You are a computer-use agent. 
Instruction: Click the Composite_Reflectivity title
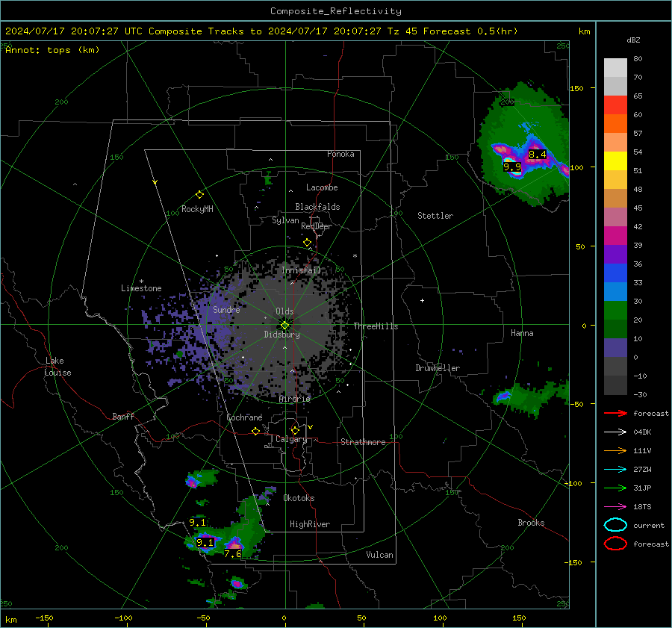pos(336,11)
